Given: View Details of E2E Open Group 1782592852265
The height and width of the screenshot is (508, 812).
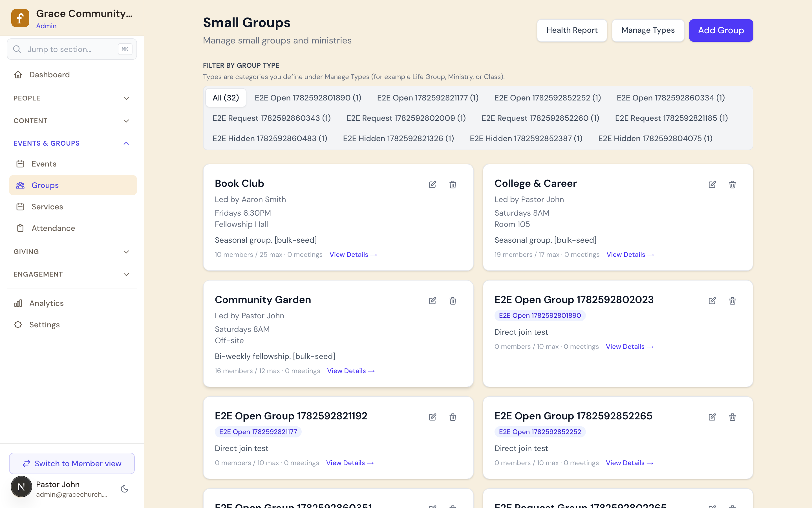Looking at the screenshot, I should click(630, 463).
